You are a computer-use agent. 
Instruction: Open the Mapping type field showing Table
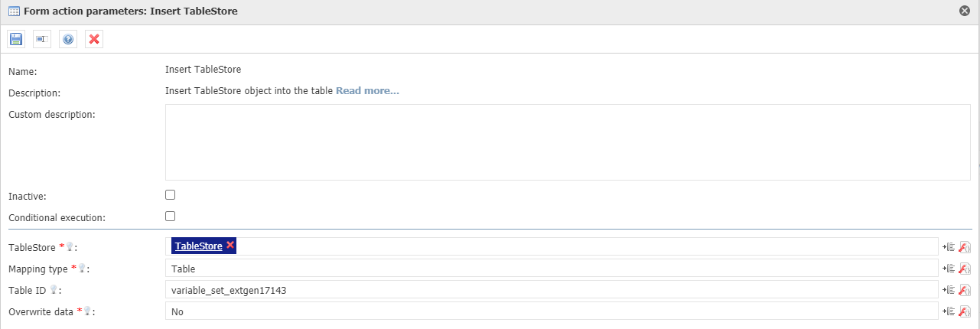click(x=551, y=268)
